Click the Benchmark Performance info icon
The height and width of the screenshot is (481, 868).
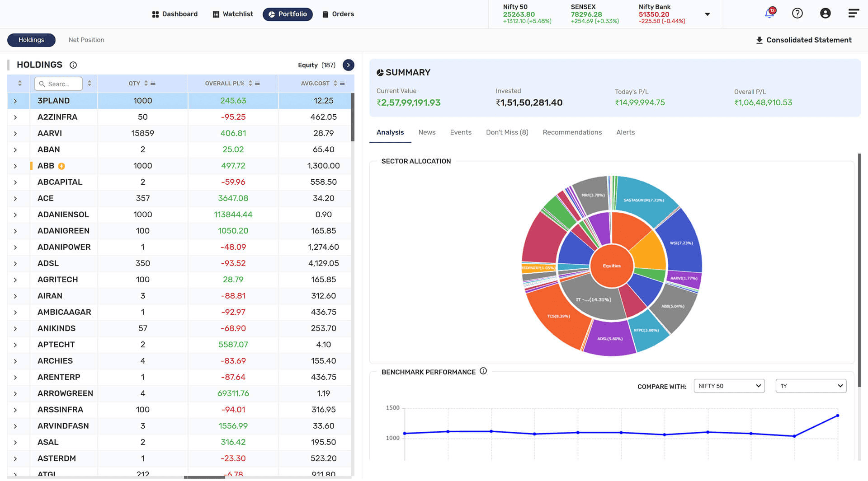(483, 371)
